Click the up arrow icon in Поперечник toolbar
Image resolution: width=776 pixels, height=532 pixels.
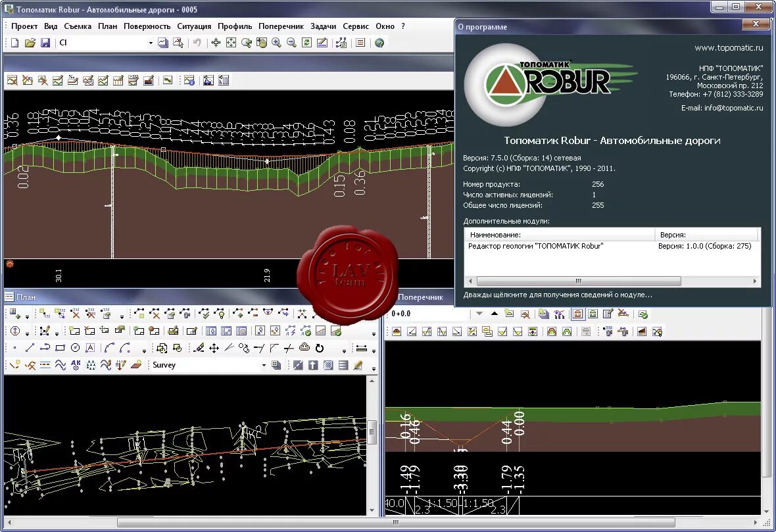pyautogui.click(x=495, y=313)
